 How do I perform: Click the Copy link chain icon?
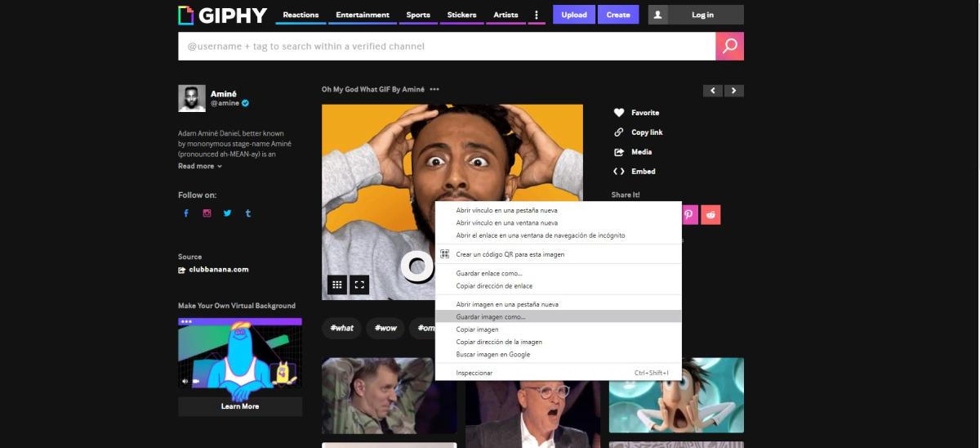click(x=619, y=132)
